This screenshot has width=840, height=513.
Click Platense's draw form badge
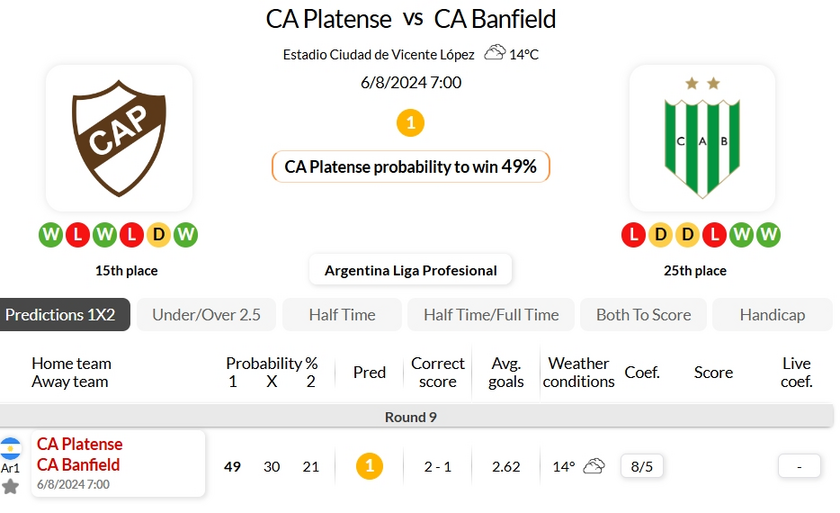pos(158,235)
